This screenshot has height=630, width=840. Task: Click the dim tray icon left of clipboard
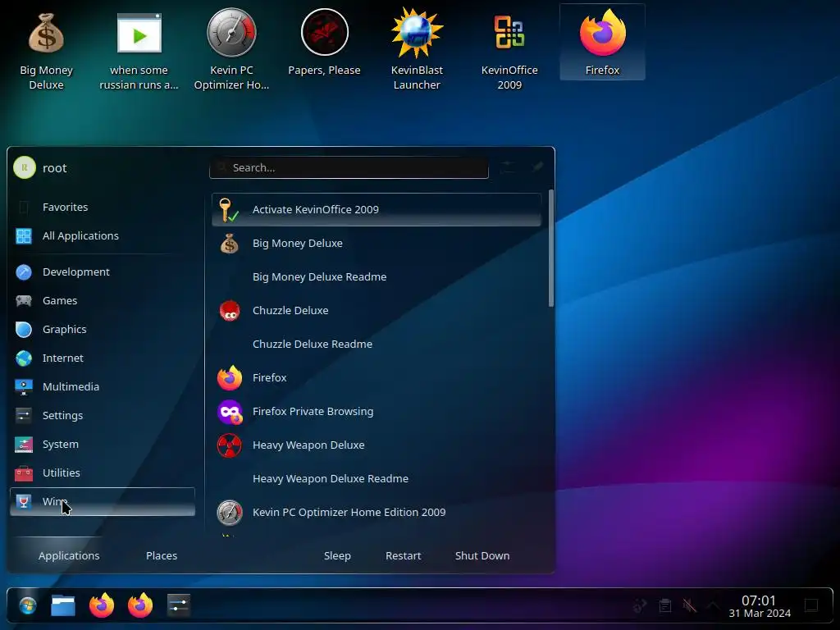(x=640, y=606)
